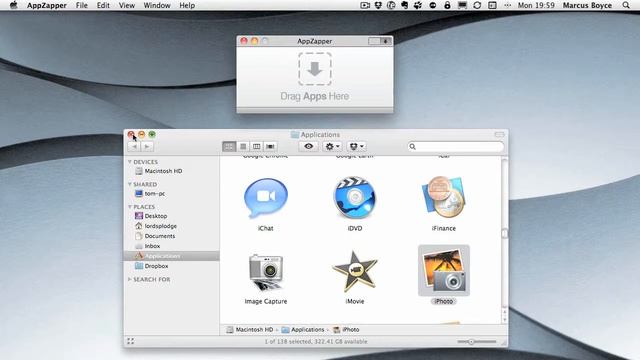Select the Image Capture application icon
This screenshot has height=360, width=640.
point(266,271)
